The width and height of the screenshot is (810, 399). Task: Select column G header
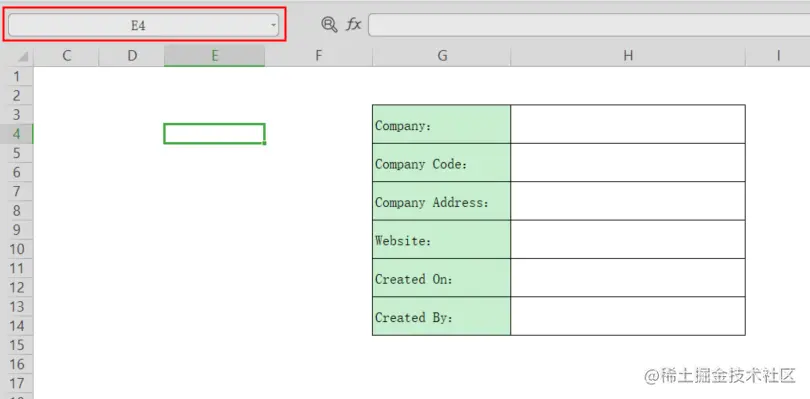(442, 56)
